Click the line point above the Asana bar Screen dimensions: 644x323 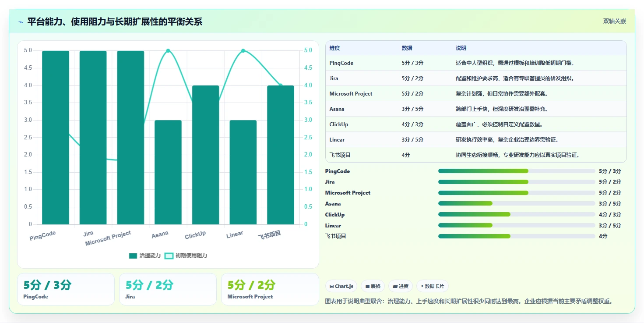168,51
